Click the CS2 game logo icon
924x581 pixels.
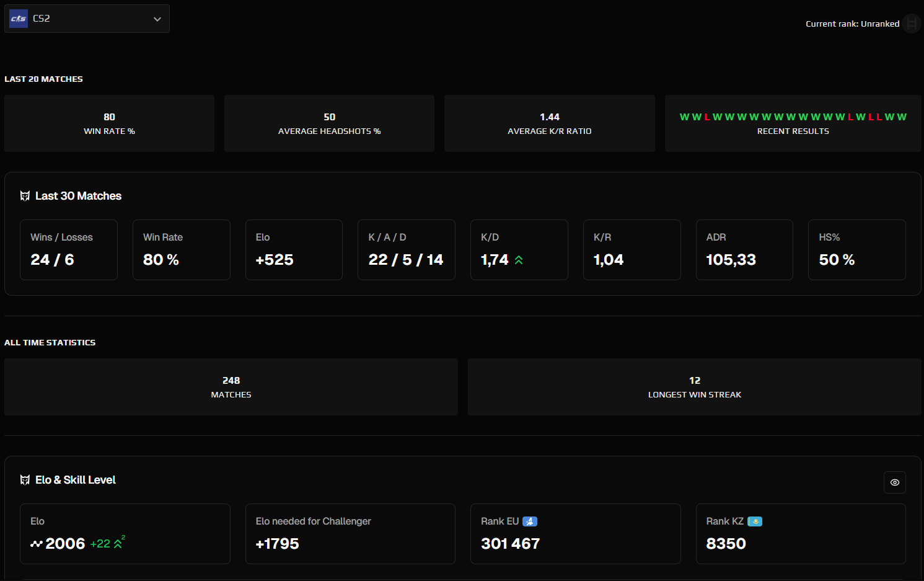click(x=18, y=19)
